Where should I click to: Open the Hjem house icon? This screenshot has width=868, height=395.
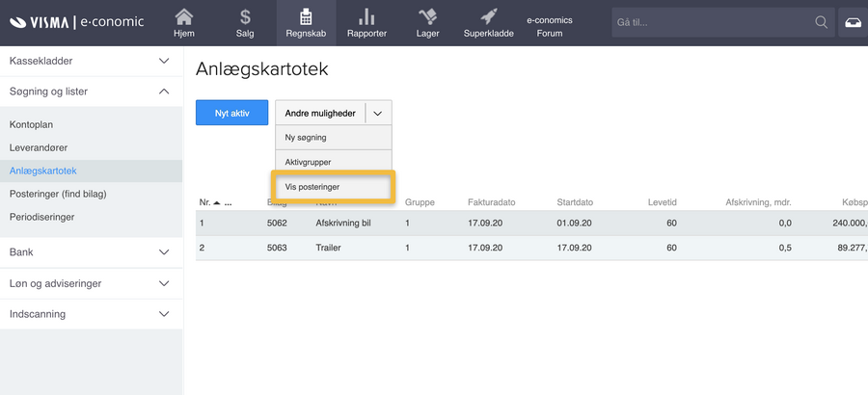(x=183, y=16)
